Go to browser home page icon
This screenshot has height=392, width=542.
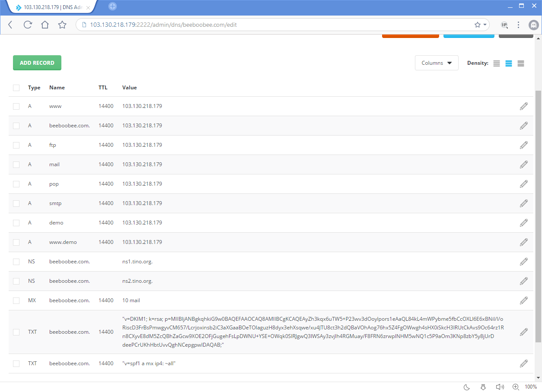click(x=45, y=25)
